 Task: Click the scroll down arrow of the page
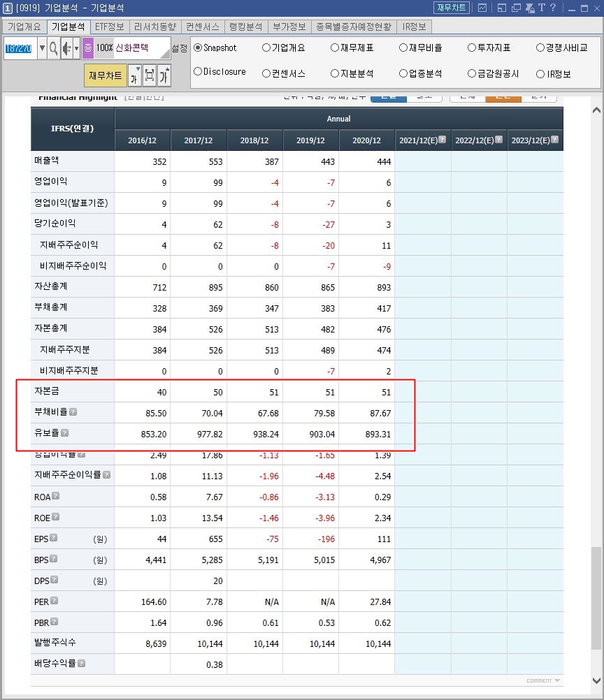coord(596,681)
